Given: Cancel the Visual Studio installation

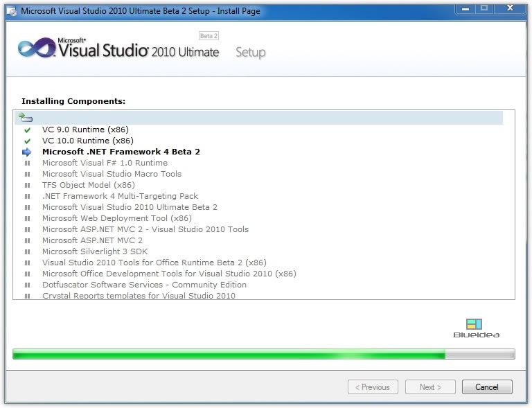Looking at the screenshot, I should click(x=487, y=387).
